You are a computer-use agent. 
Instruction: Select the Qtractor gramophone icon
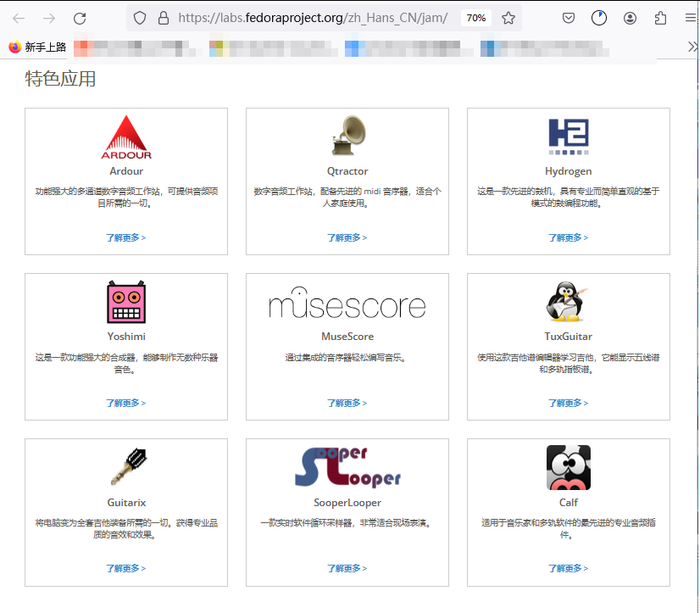[347, 135]
